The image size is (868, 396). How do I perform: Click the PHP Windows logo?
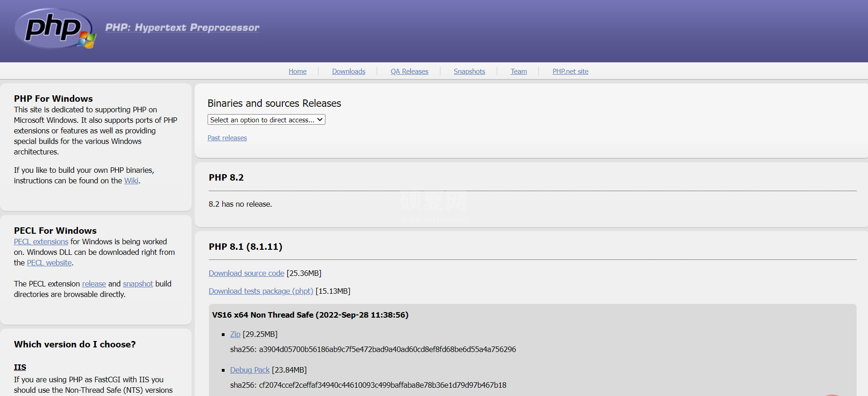coord(55,28)
